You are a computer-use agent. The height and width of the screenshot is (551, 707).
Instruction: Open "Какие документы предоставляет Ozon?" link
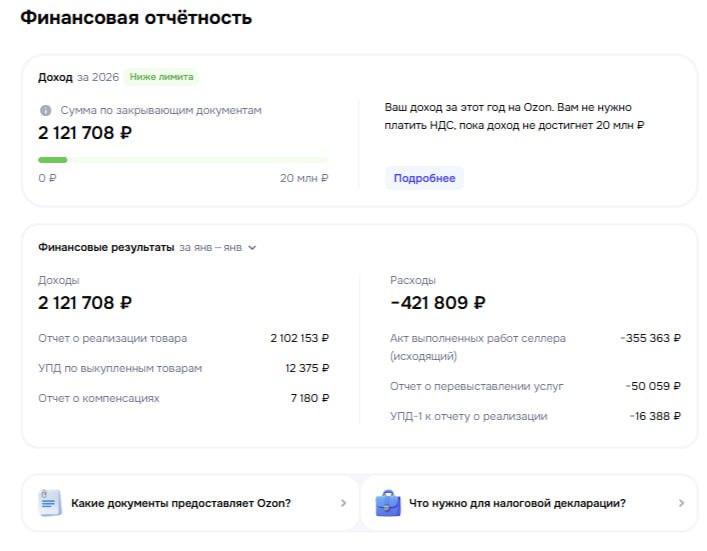[181, 503]
